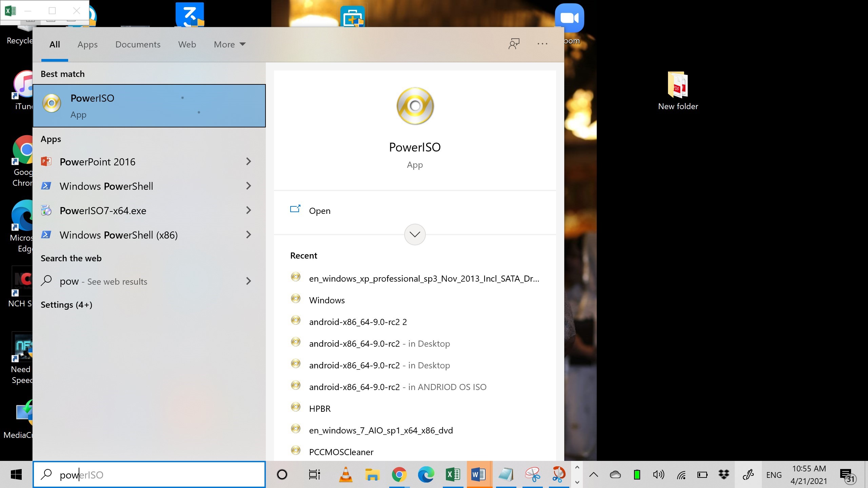Expand PowerISO7-x64.exe result arrow

(x=249, y=210)
